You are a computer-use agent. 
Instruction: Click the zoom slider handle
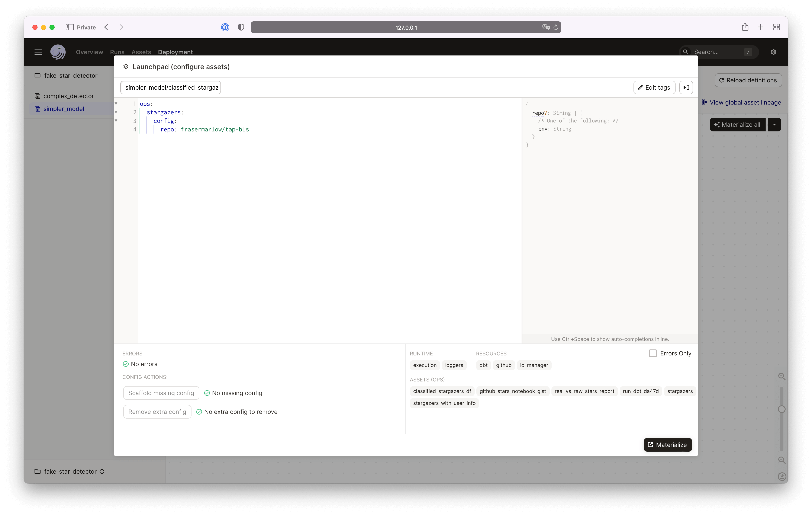coord(782,409)
